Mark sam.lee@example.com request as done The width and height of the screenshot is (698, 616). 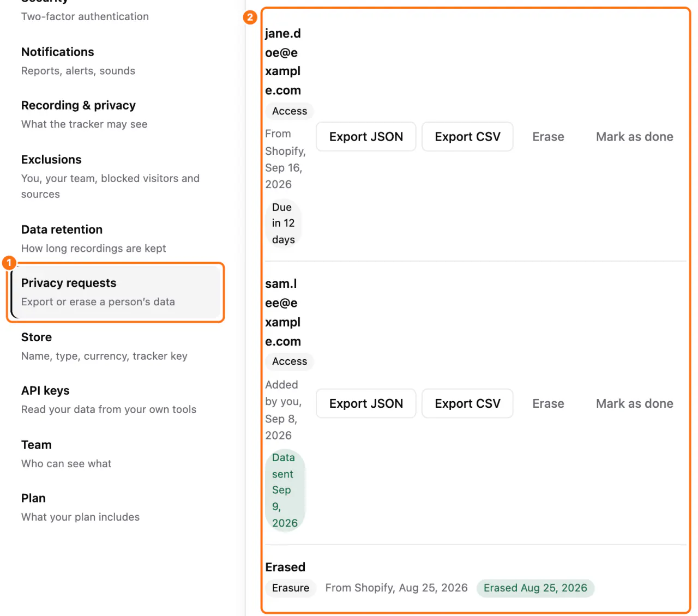click(x=634, y=403)
